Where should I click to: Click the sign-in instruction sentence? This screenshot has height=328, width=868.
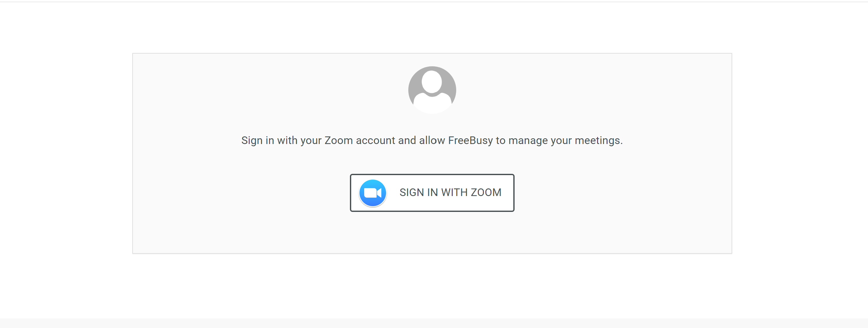[x=432, y=141]
